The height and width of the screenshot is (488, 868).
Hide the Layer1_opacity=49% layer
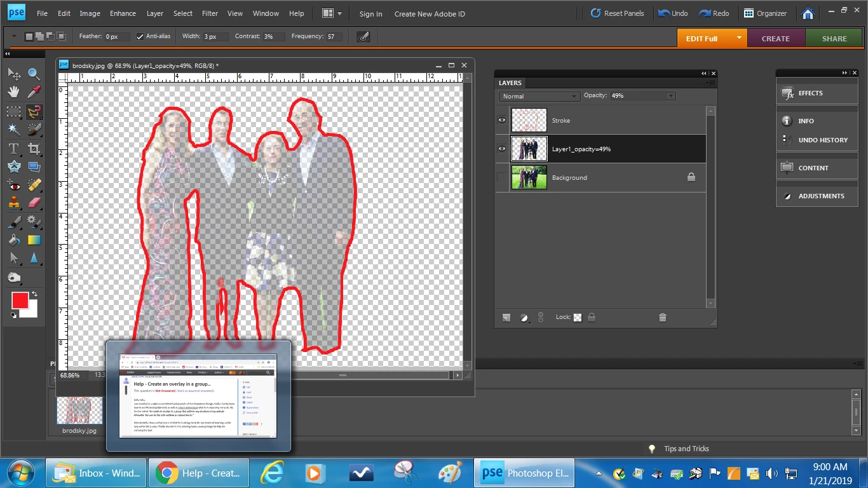point(502,149)
